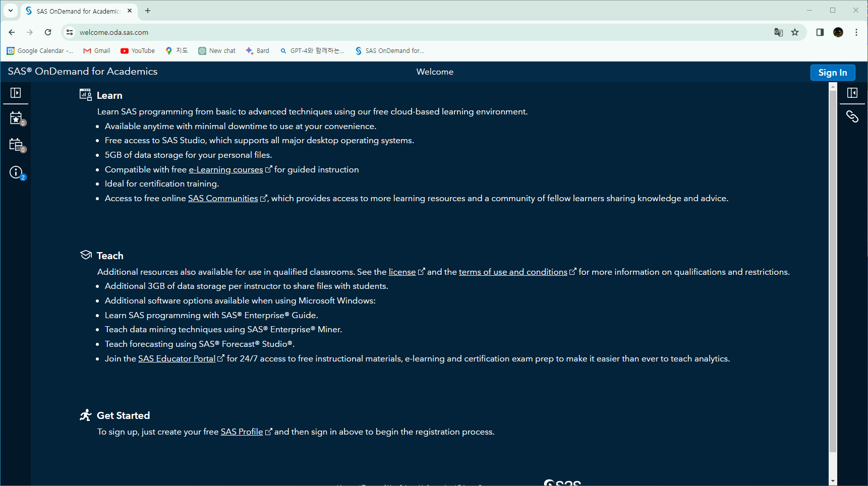Image resolution: width=868 pixels, height=486 pixels.
Task: Open the Bard bookmark
Action: (257, 51)
